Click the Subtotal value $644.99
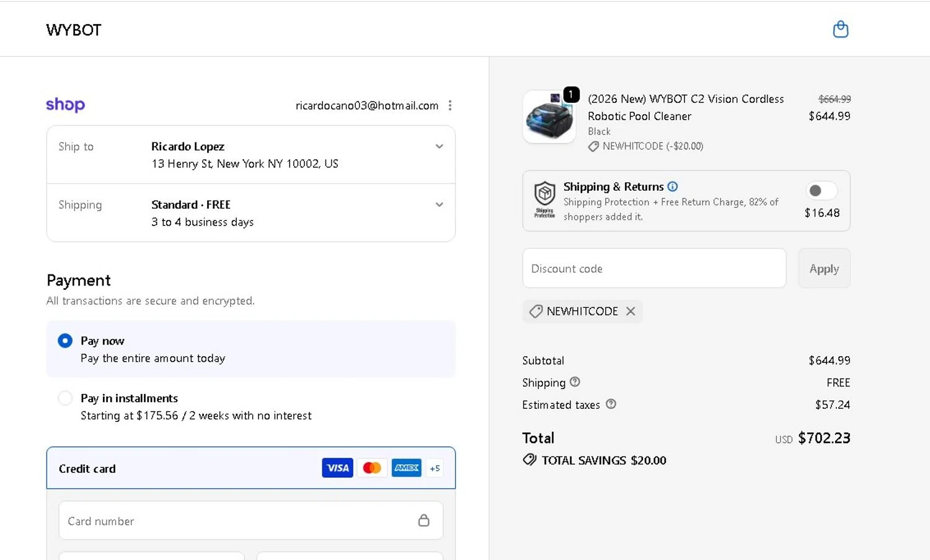The height and width of the screenshot is (560, 930). 830,360
